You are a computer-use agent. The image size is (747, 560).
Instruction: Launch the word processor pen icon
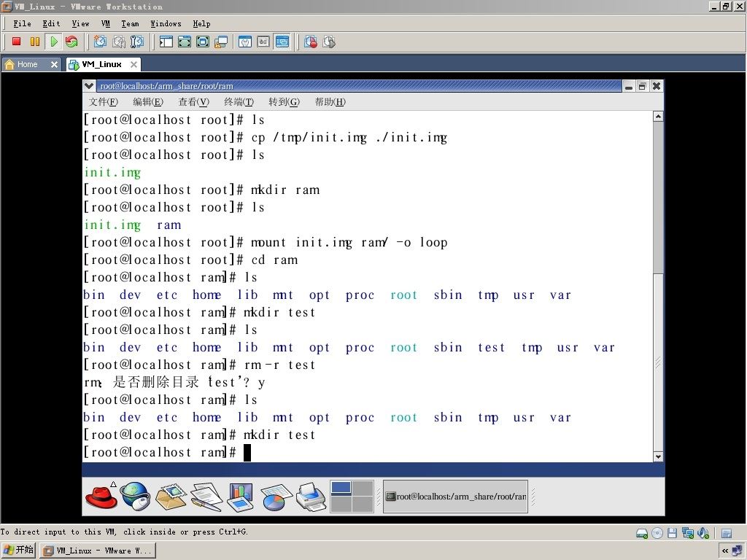(x=206, y=497)
